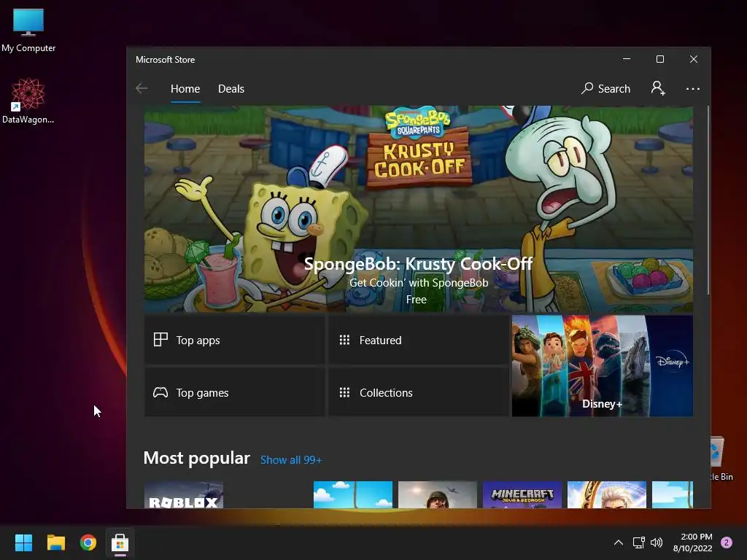Open the Roblox game thumbnail
This screenshot has width=747, height=560.
(x=183, y=495)
